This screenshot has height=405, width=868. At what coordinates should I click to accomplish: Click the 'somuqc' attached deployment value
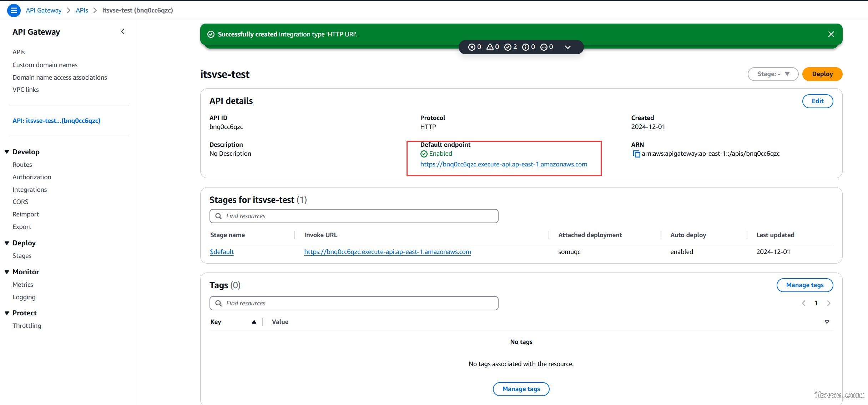pyautogui.click(x=569, y=252)
